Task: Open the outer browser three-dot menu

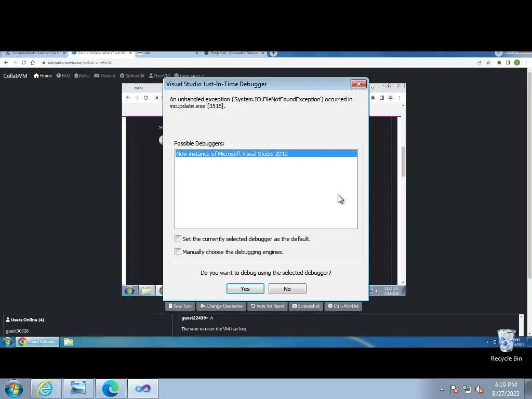Action: point(526,62)
